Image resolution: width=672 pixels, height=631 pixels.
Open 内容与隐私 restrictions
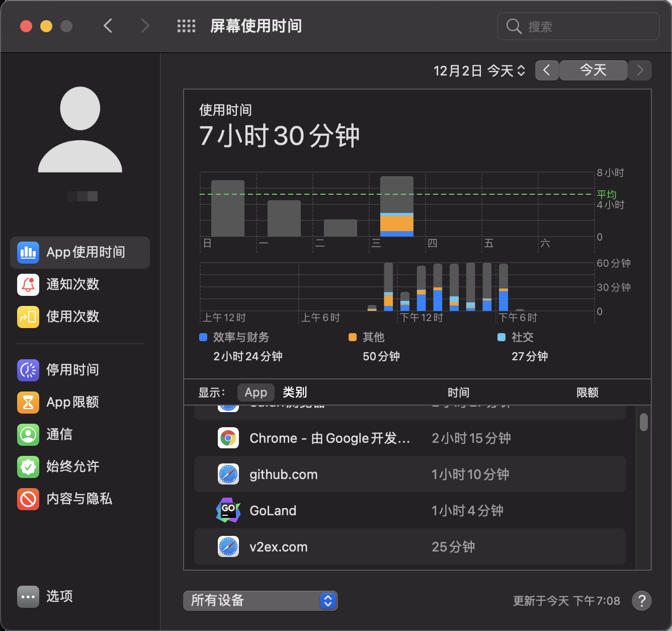pos(79,499)
